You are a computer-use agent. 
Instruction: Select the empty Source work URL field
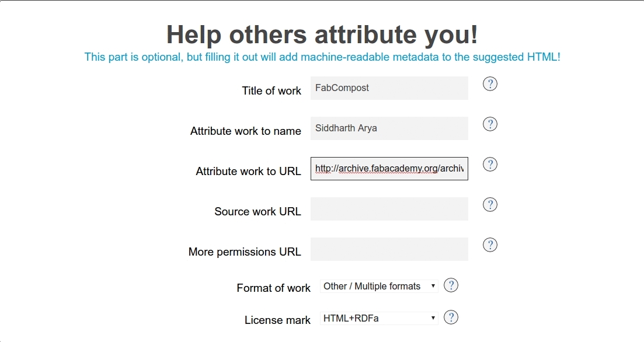[x=389, y=208]
